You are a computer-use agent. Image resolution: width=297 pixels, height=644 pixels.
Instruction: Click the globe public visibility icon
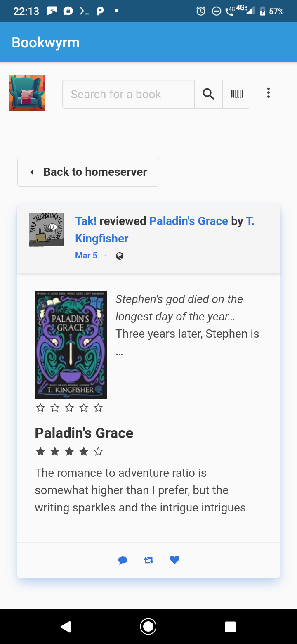click(120, 256)
